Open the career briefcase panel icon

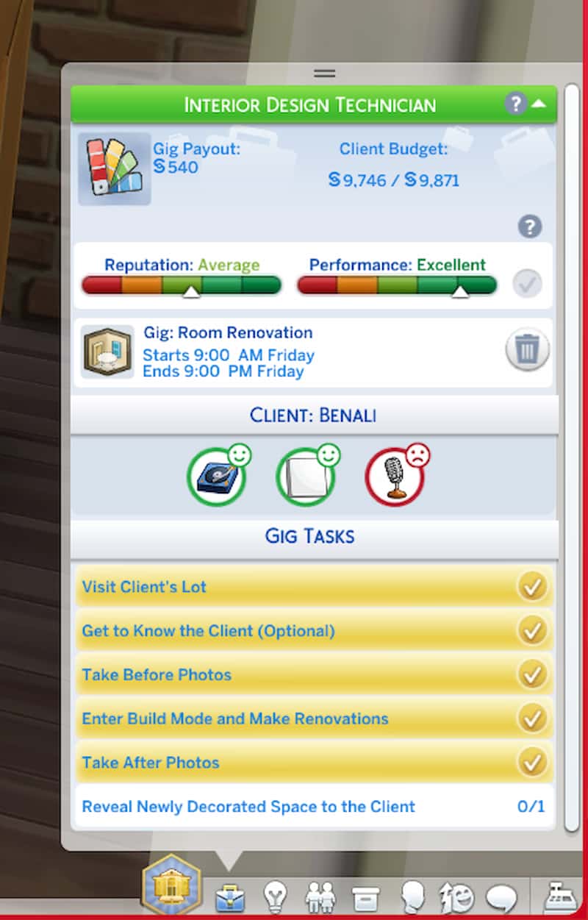point(229,898)
